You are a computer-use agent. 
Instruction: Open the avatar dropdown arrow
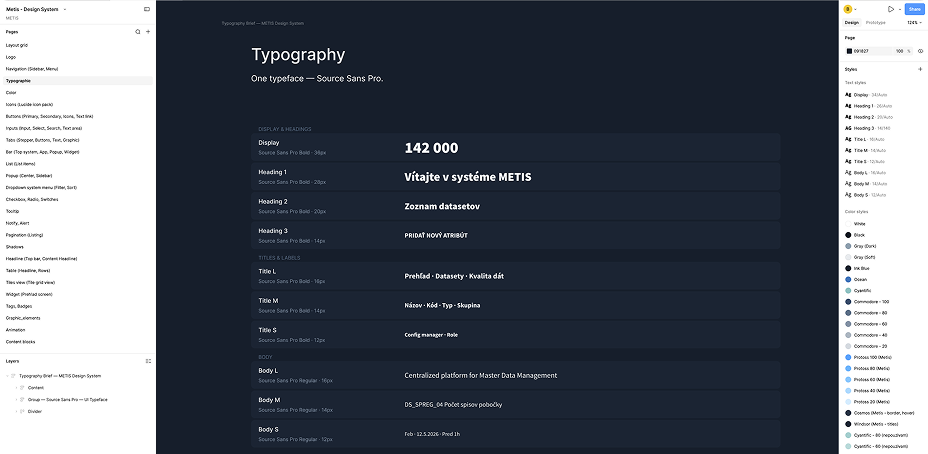pyautogui.click(x=856, y=9)
